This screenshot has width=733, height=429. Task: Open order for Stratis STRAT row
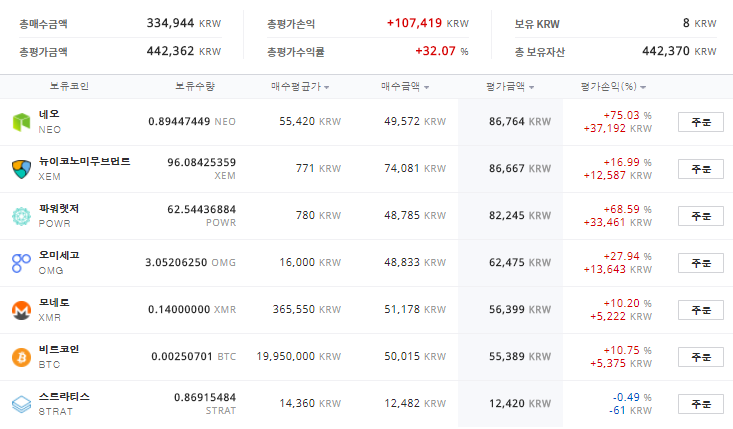point(700,404)
